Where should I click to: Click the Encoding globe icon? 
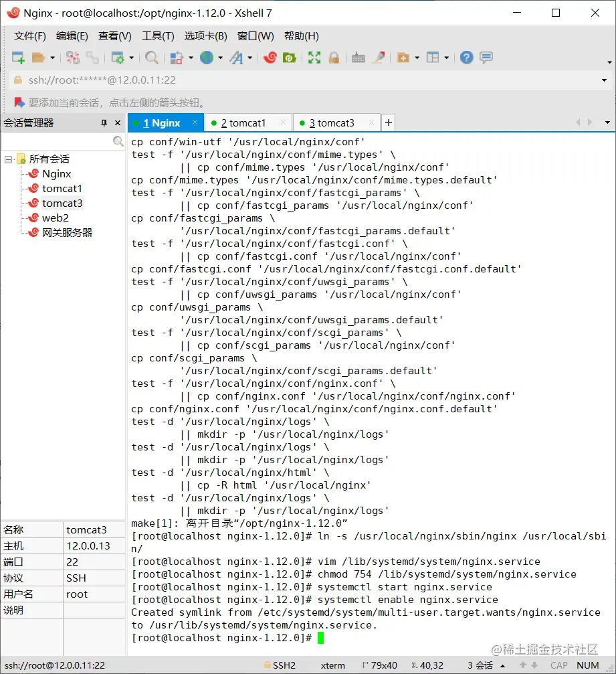tap(207, 58)
